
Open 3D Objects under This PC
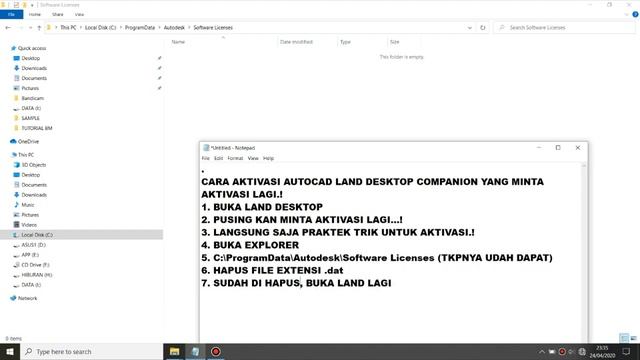(33, 165)
